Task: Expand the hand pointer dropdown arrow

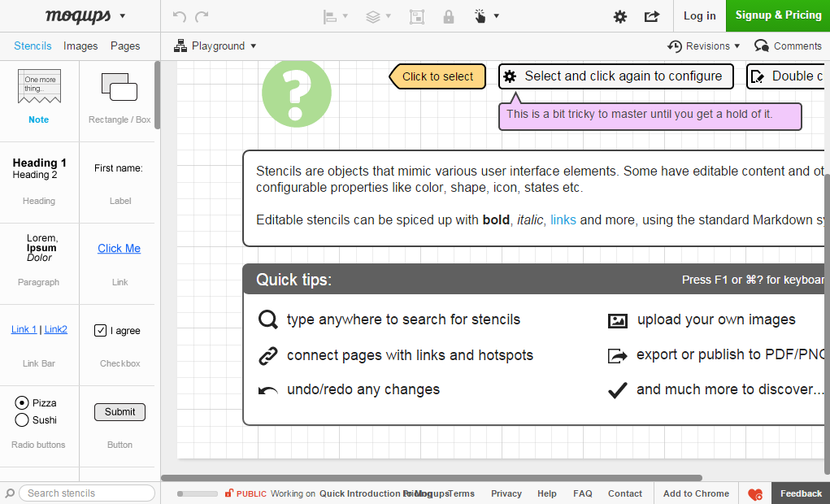Action: tap(496, 16)
